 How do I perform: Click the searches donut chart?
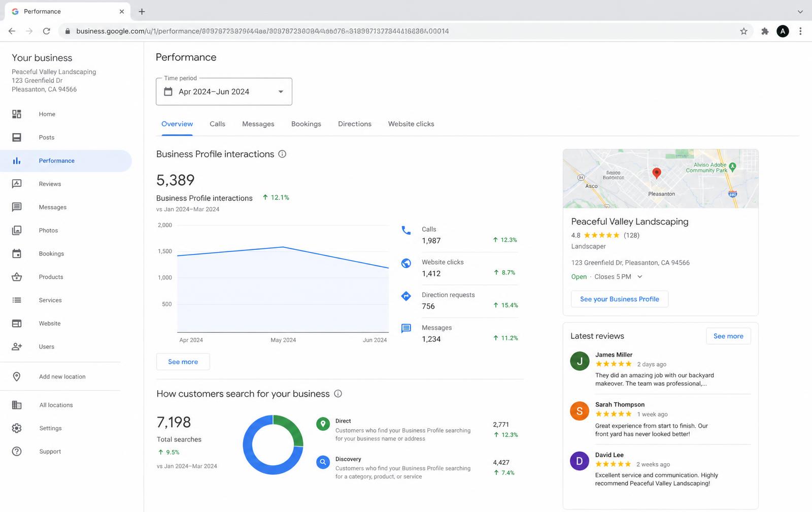(273, 445)
